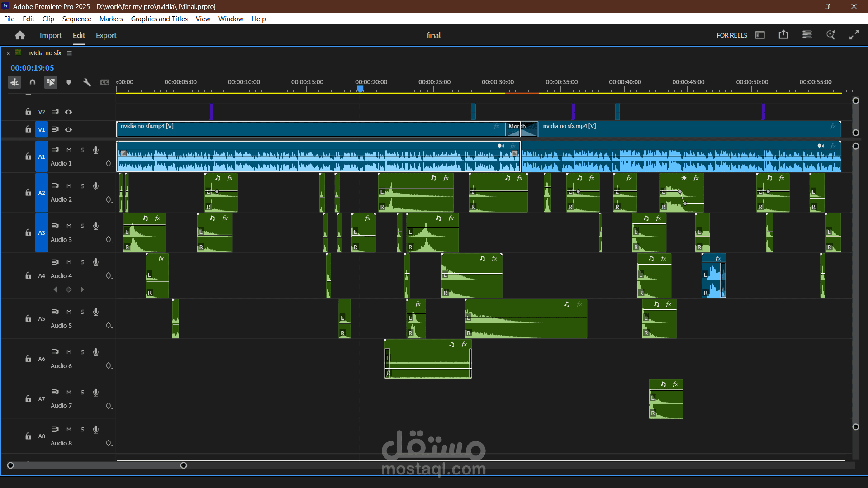The width and height of the screenshot is (868, 488).
Task: Click the search help icon
Action: click(x=830, y=35)
